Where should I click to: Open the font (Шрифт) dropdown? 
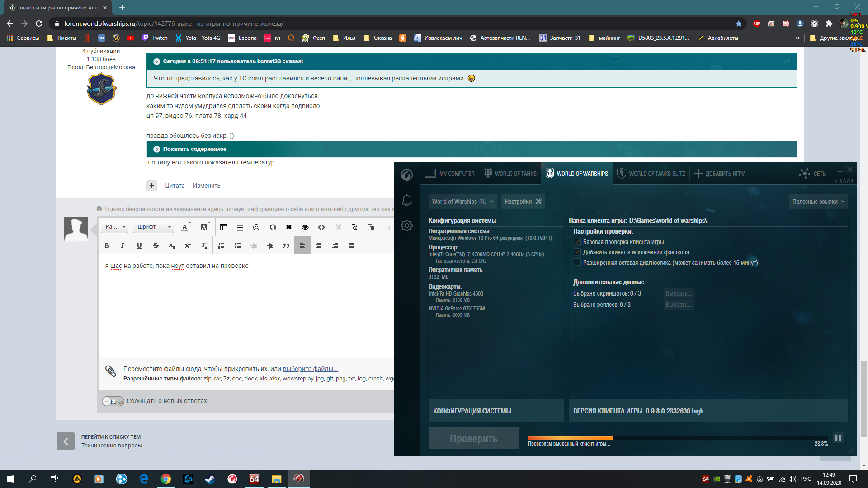(x=154, y=227)
